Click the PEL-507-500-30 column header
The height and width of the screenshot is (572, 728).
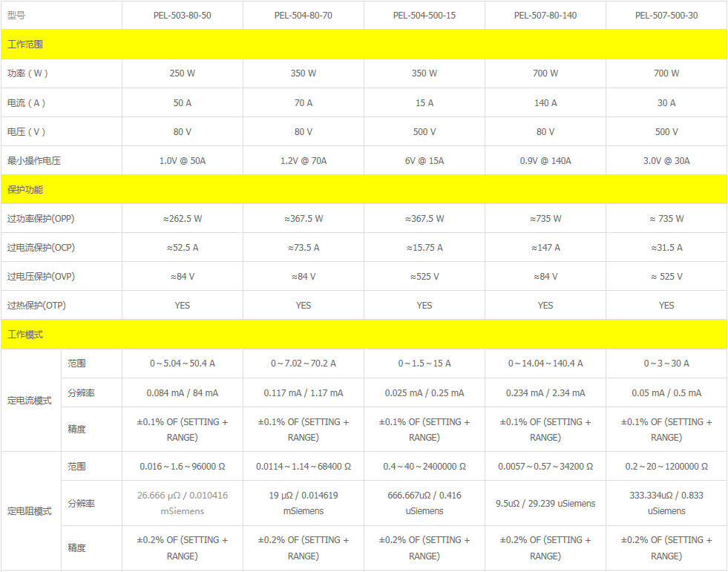click(666, 15)
